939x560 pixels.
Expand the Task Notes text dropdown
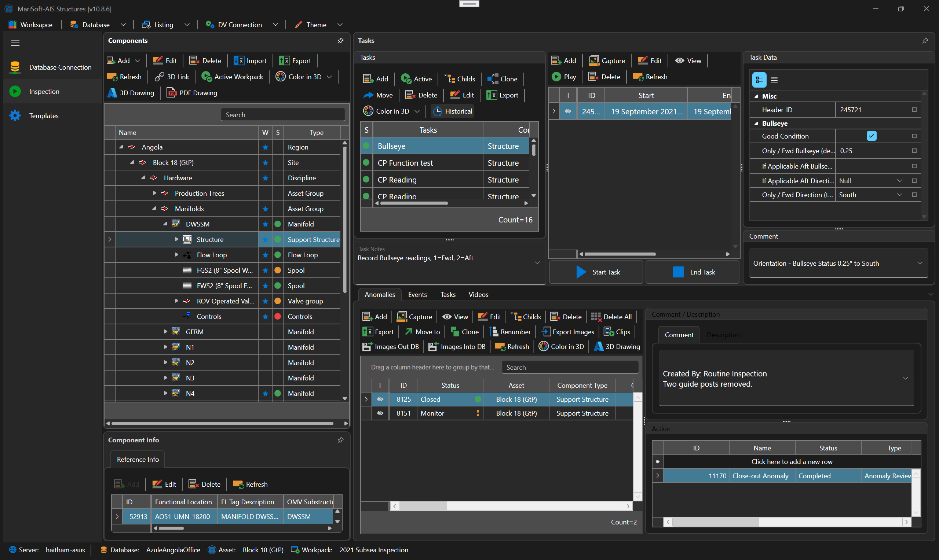(x=537, y=263)
